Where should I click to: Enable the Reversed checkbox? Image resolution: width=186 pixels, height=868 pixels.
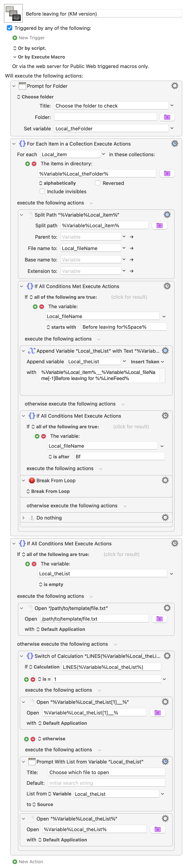point(98,183)
